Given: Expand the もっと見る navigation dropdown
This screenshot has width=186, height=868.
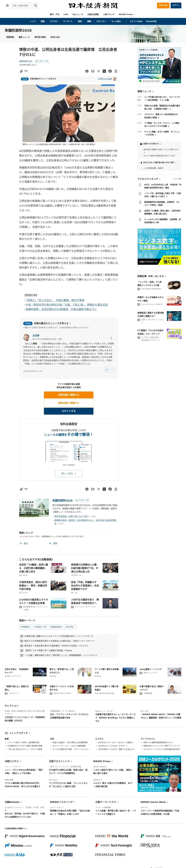Looking at the screenshot, I should click(x=117, y=21).
